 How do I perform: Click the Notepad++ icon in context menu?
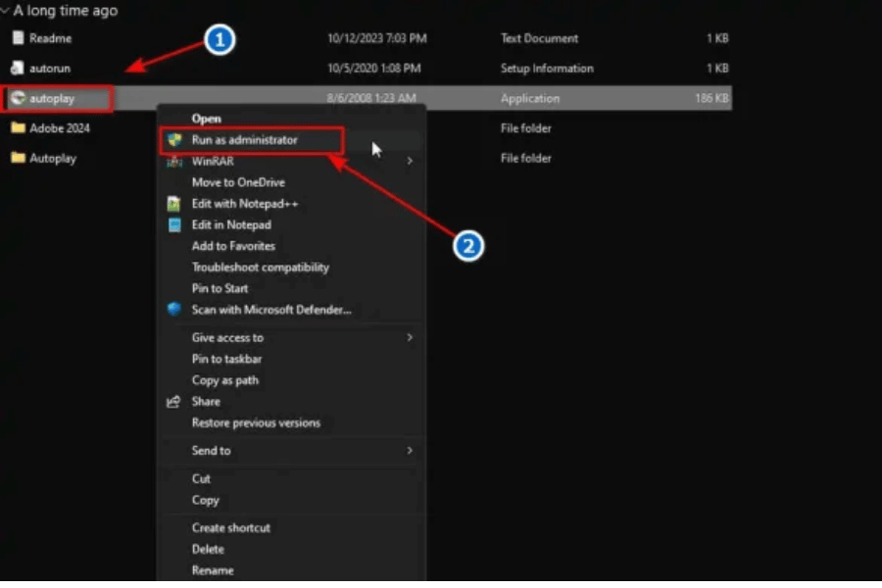click(174, 204)
